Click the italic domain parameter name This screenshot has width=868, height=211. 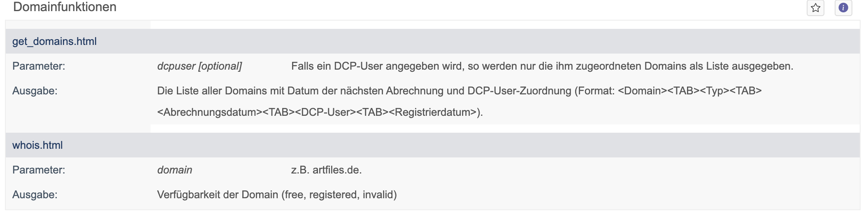coord(174,170)
